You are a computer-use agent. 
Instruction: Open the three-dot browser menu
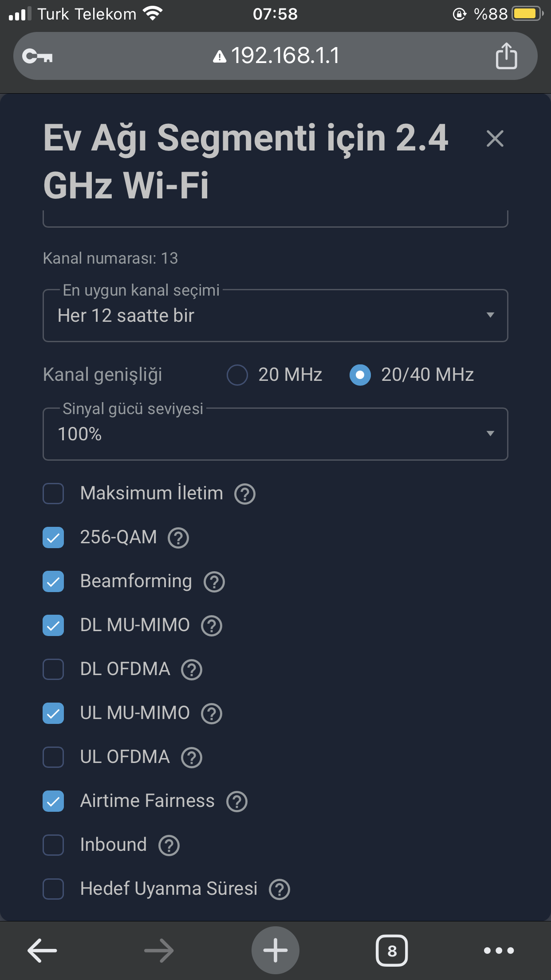click(499, 951)
